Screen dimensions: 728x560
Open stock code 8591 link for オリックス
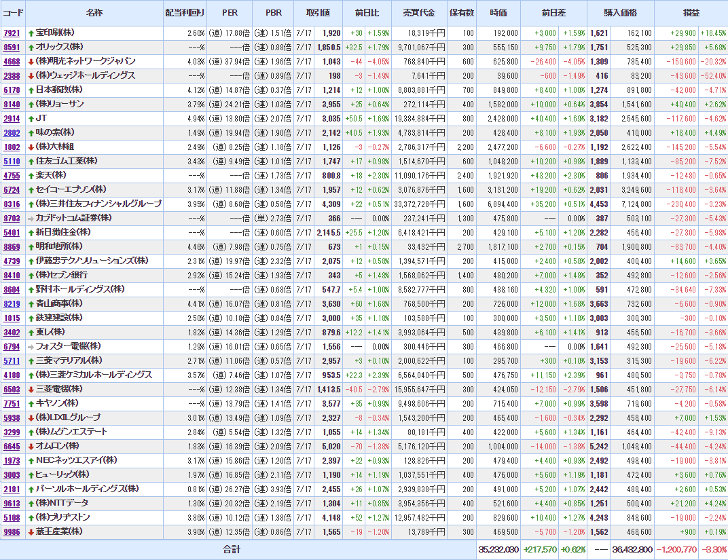click(12, 48)
